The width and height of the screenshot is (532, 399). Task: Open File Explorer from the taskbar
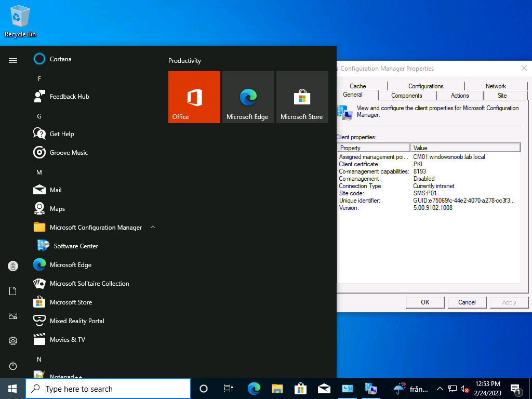click(277, 389)
